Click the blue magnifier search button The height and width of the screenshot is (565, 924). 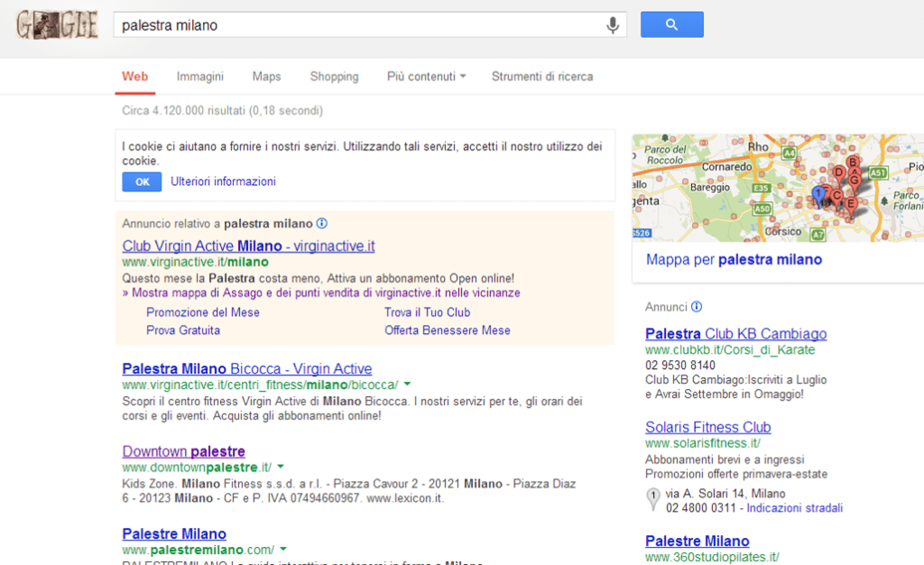coord(671,24)
